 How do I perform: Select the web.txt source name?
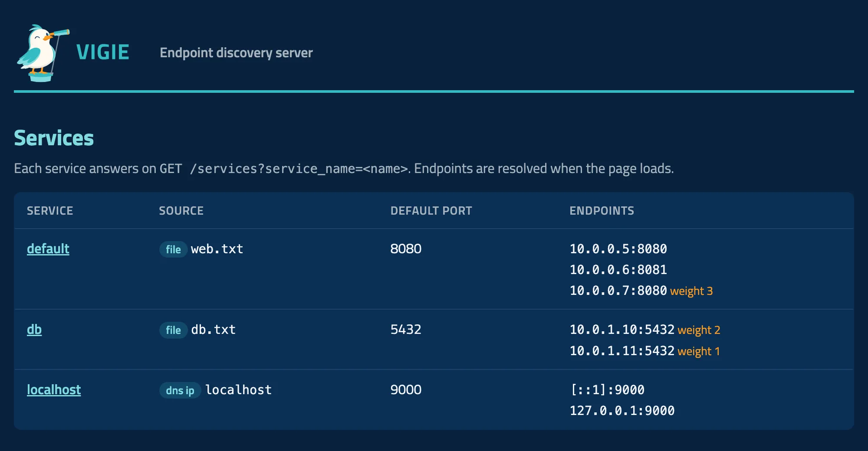[x=217, y=249]
